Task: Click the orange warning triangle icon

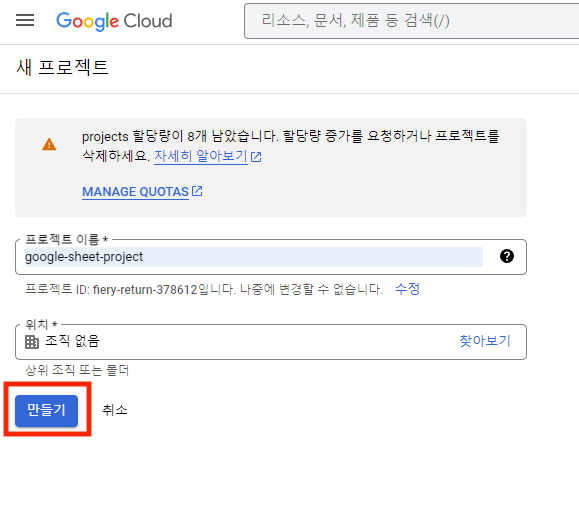Action: coord(49,144)
